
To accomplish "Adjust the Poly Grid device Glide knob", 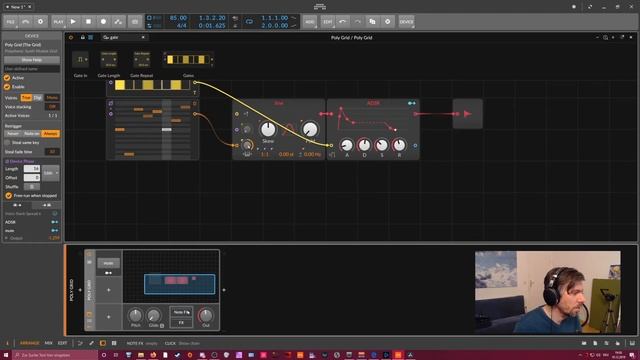I will [x=153, y=315].
